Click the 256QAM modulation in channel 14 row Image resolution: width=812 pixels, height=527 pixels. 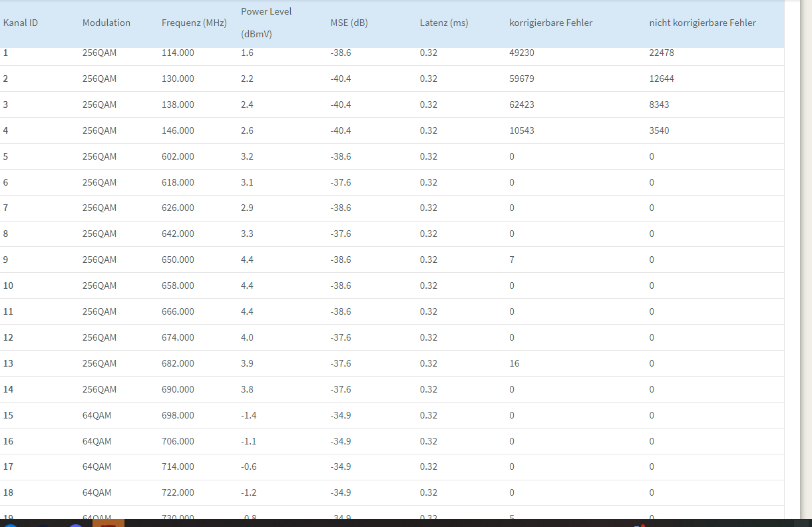(x=100, y=389)
